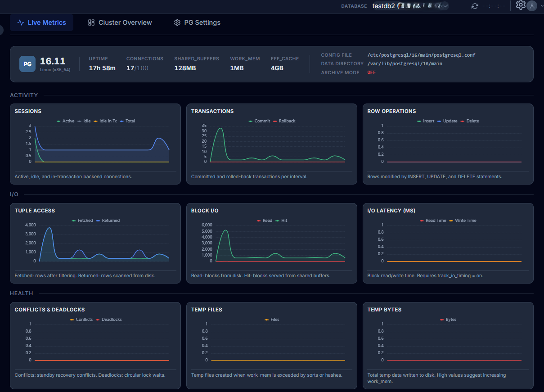Viewport: 544px width, 392px height.
Task: Toggle the Active series in Sessions legend
Action: 66,121
